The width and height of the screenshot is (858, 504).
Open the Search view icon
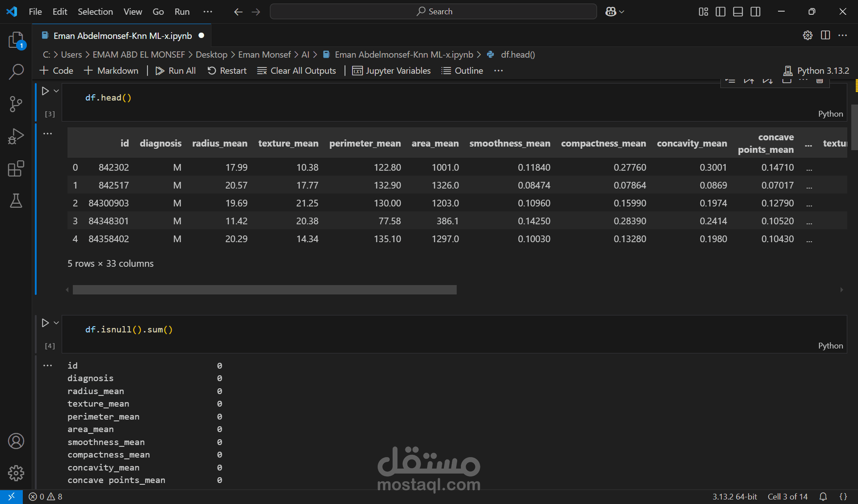coord(16,71)
